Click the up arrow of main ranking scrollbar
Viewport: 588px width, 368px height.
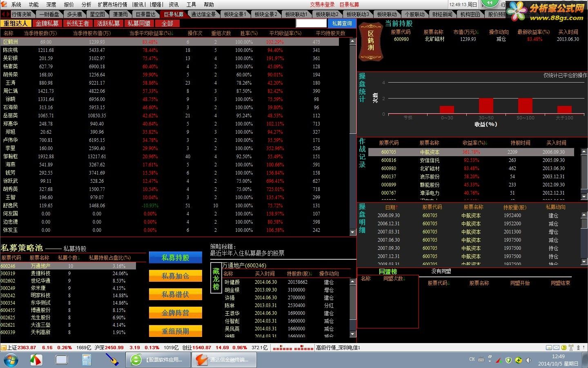pyautogui.click(x=353, y=41)
